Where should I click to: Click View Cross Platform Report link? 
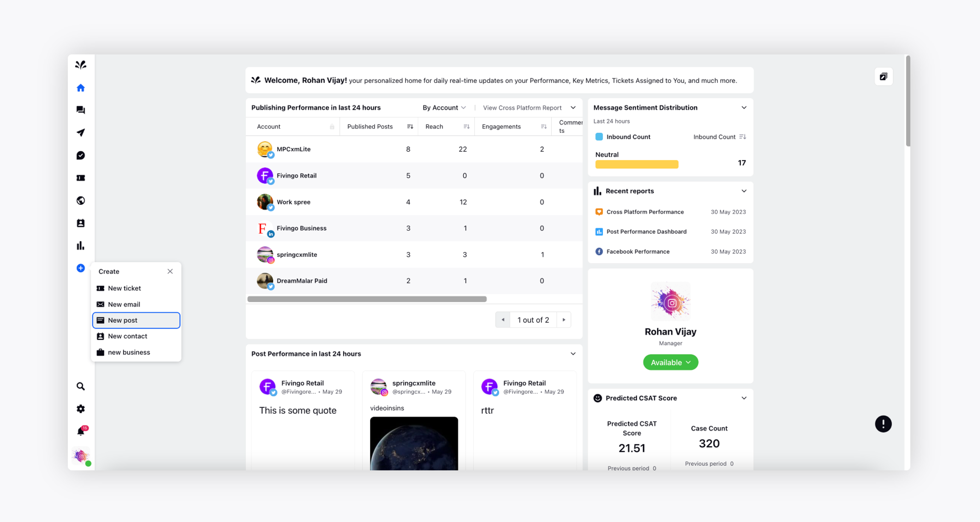pyautogui.click(x=522, y=108)
